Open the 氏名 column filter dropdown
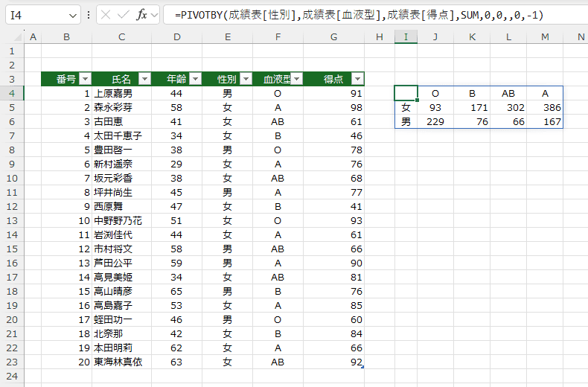Image resolution: width=588 pixels, height=387 pixels. [144, 79]
